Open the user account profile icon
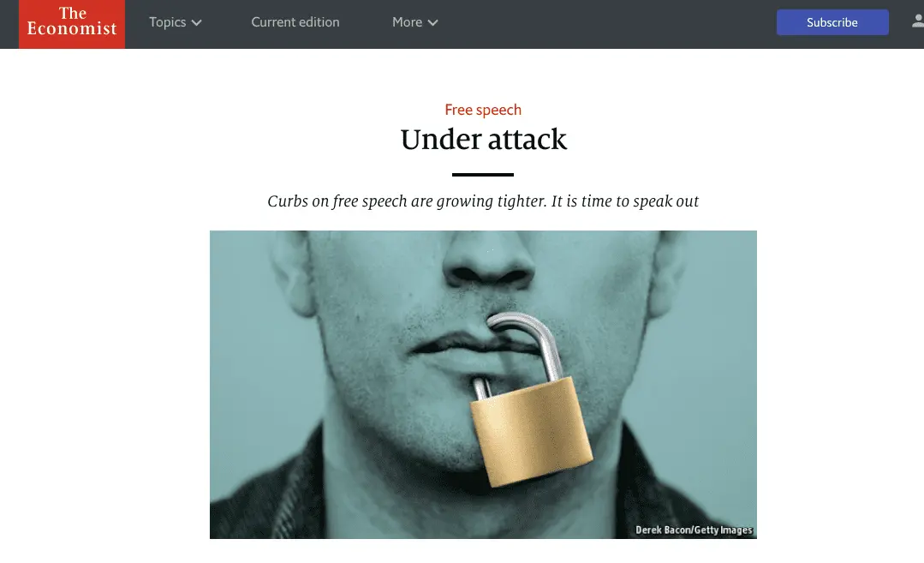 (918, 21)
